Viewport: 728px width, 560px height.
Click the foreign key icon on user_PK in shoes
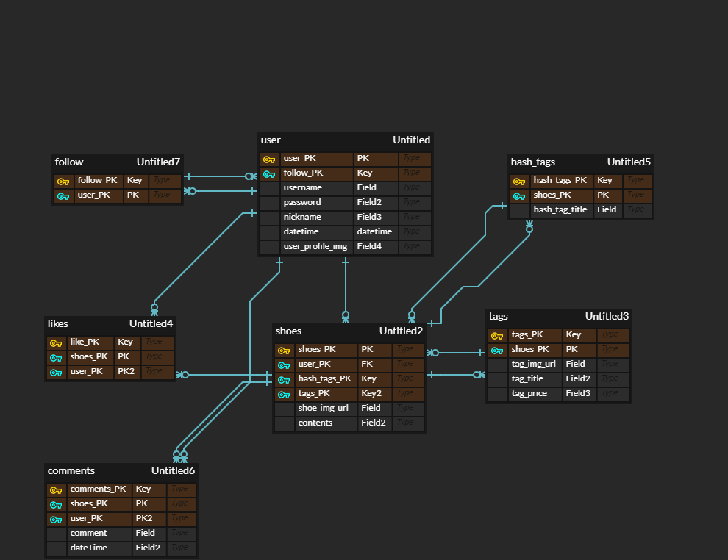pos(285,364)
